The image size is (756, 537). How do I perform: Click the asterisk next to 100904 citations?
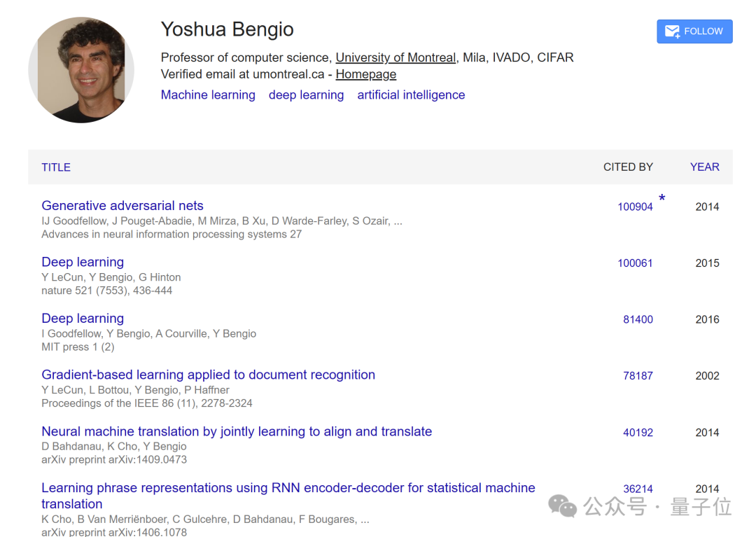pyautogui.click(x=662, y=198)
